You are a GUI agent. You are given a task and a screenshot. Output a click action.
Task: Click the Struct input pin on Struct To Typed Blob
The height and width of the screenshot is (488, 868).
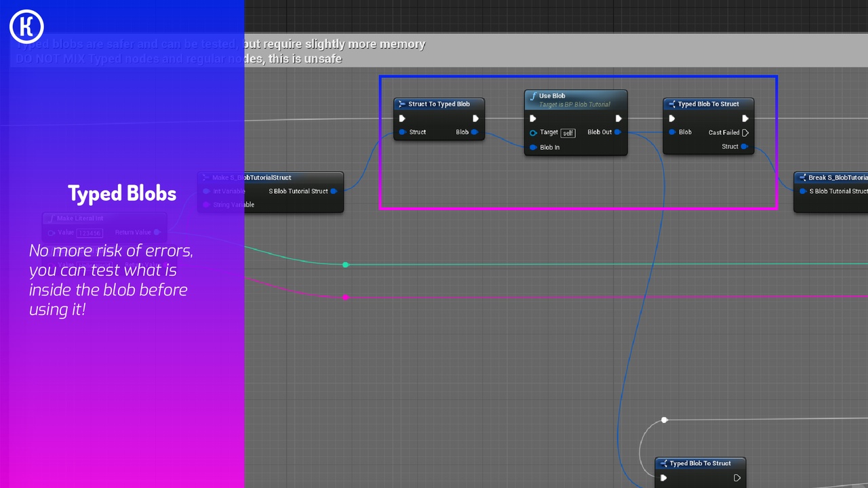[x=402, y=132]
